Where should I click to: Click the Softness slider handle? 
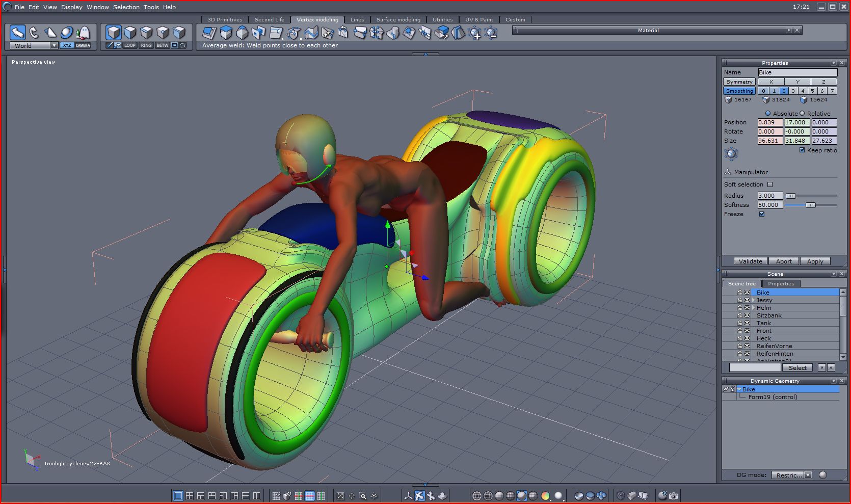tap(810, 205)
